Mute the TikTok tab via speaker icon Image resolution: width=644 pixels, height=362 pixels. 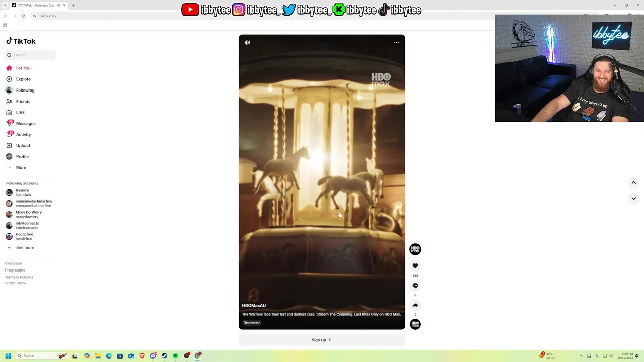58,5
